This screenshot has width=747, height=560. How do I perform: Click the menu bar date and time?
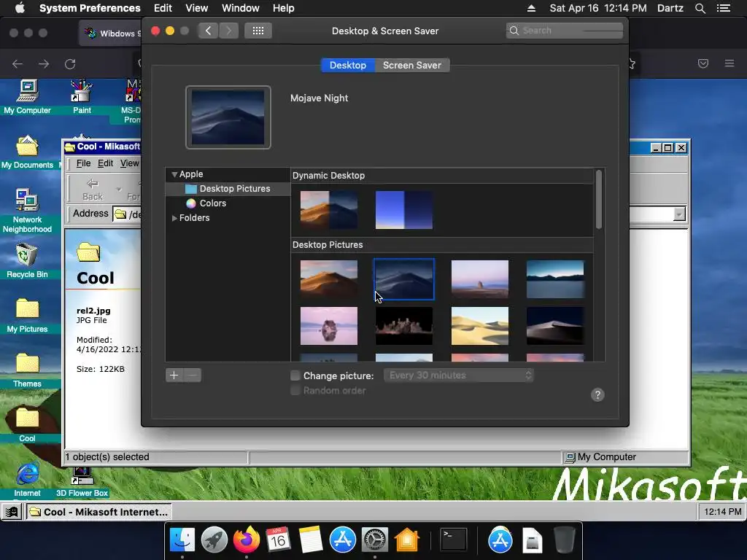pyautogui.click(x=598, y=8)
